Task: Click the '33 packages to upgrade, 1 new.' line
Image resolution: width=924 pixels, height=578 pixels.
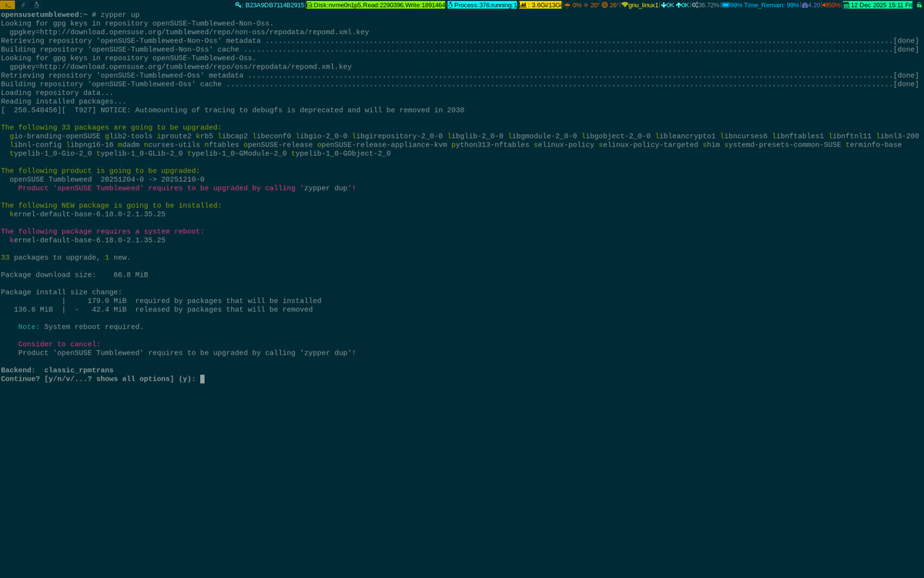Action: (65, 257)
